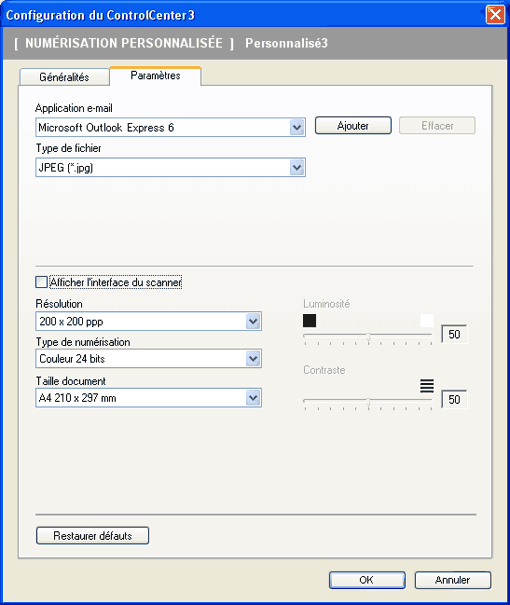Click the Luminosité value field showing 50

tap(454, 334)
